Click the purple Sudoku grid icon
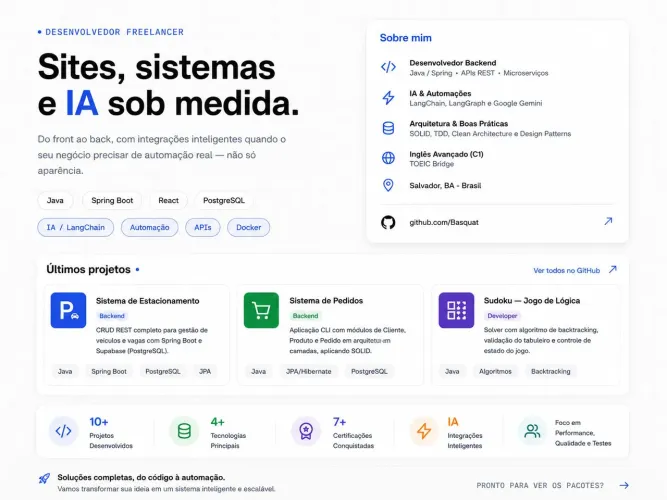Screen dimensions: 667x500 456,310
